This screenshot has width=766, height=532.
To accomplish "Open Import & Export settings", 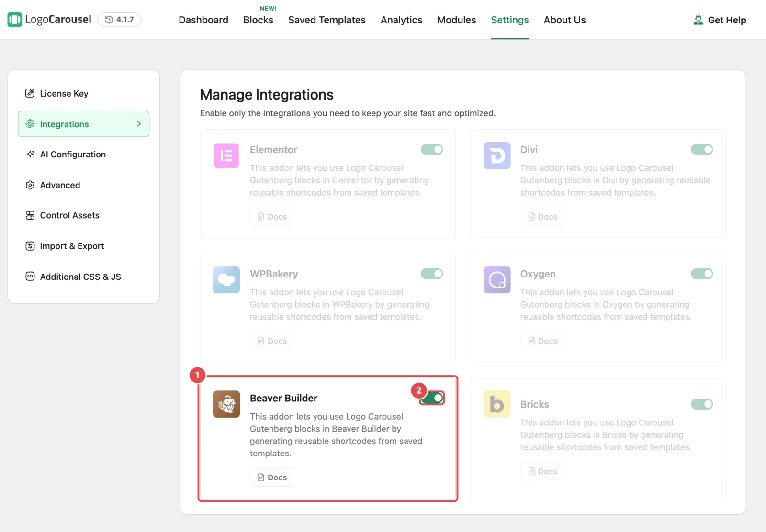I will (x=84, y=246).
